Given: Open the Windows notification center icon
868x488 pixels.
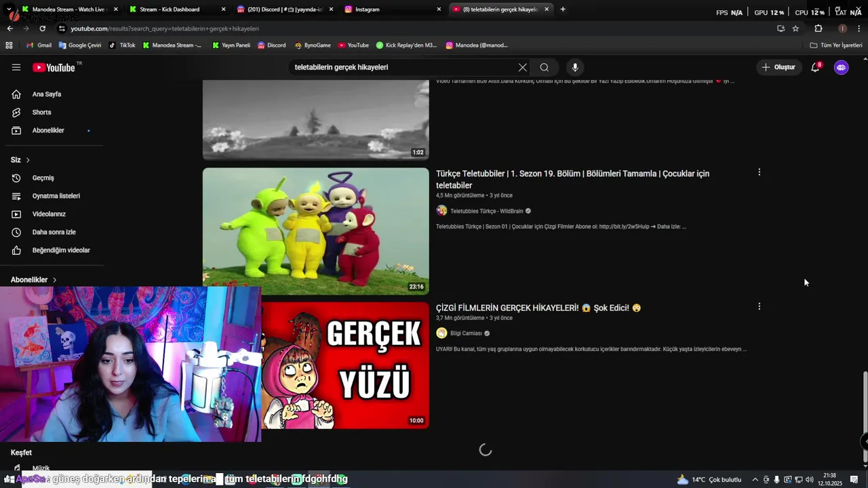Looking at the screenshot, I should 854,480.
